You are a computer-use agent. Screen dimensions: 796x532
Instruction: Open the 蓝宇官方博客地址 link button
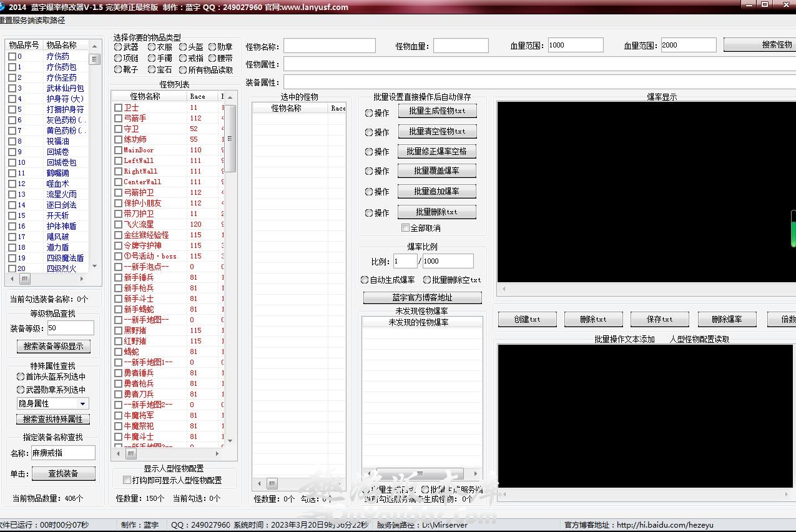click(x=422, y=298)
